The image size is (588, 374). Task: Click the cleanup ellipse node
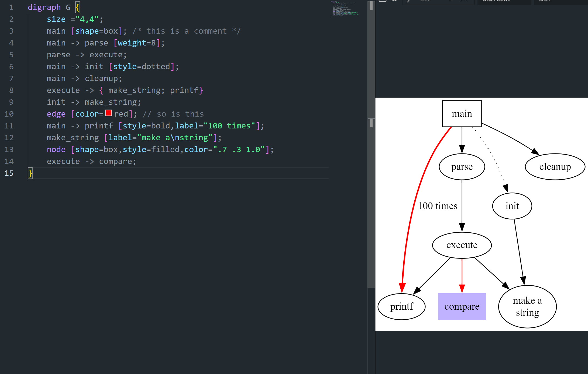555,167
